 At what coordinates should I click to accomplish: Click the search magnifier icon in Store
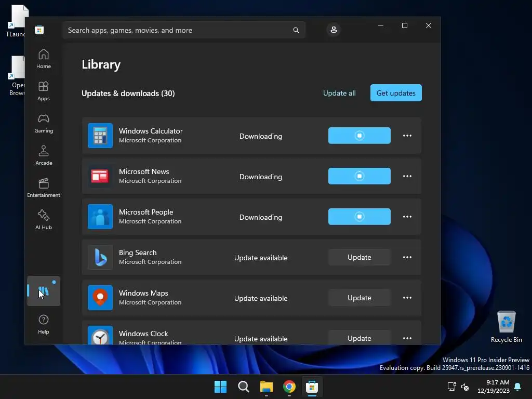point(296,30)
